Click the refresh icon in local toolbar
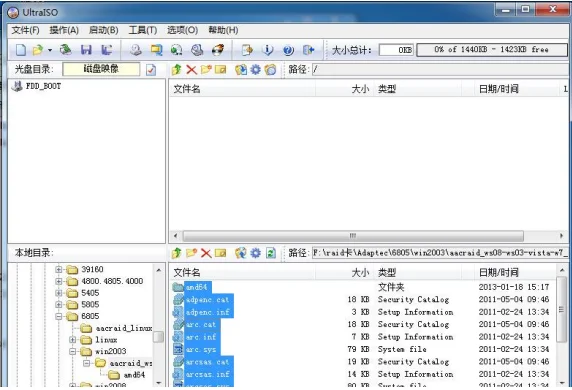This screenshot has height=390, width=572. [271, 252]
